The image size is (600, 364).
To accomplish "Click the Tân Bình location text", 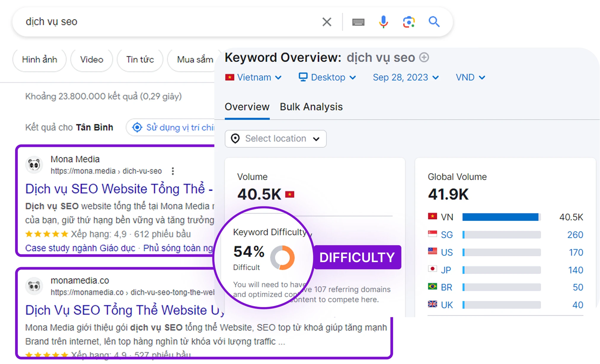I will (95, 127).
